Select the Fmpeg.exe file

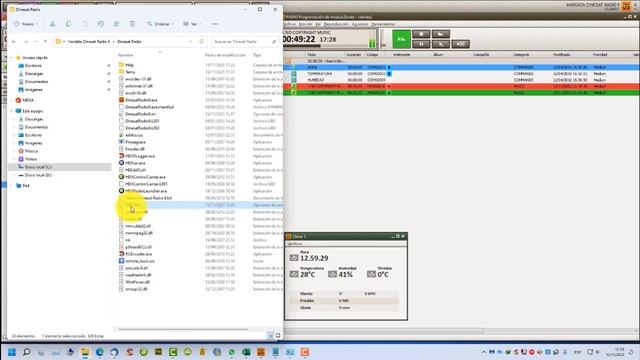[135, 142]
